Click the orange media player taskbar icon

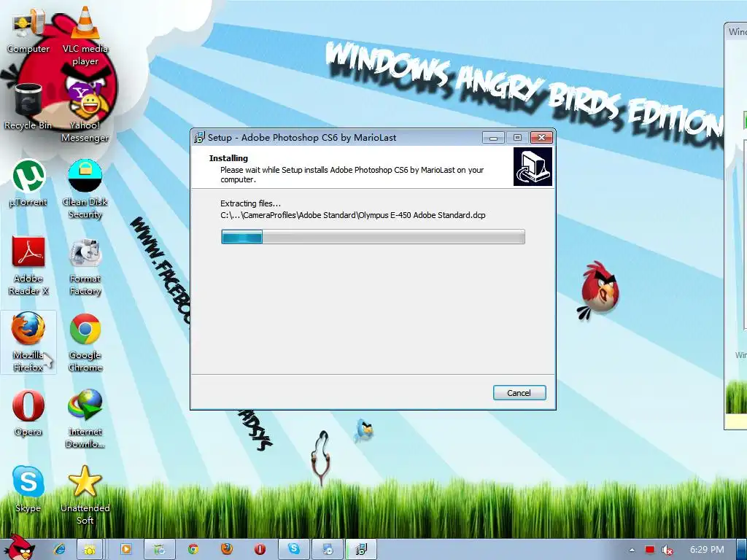(126, 549)
